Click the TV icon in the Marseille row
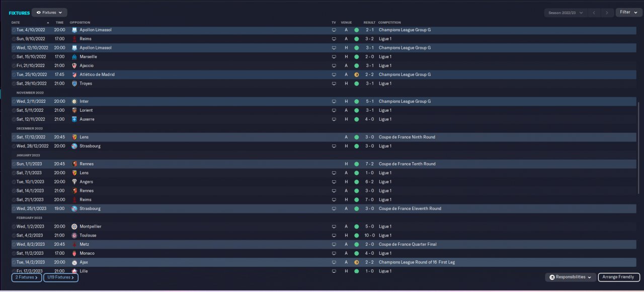The width and height of the screenshot is (644, 292). (x=334, y=57)
